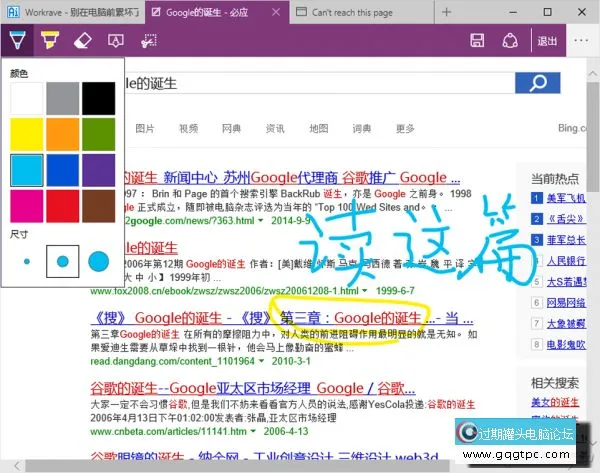Share the web note
600x473 pixels.
coord(510,40)
